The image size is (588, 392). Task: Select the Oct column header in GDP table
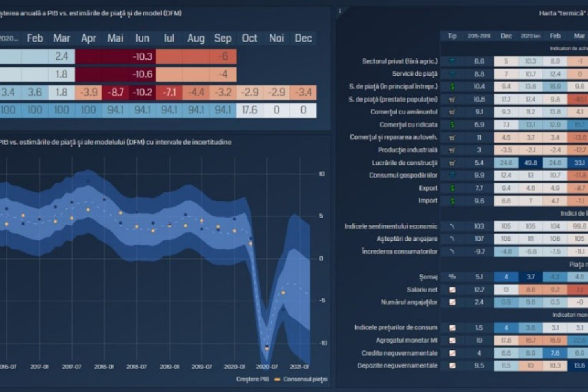pyautogui.click(x=249, y=38)
